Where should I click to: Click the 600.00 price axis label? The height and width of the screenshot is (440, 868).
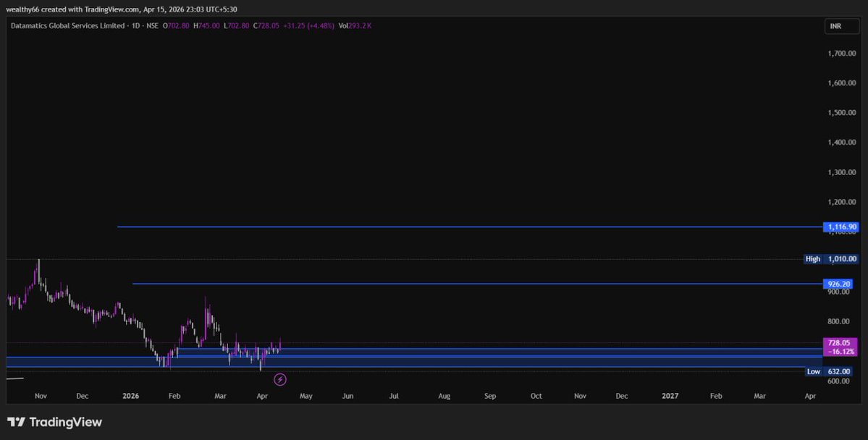coord(838,381)
